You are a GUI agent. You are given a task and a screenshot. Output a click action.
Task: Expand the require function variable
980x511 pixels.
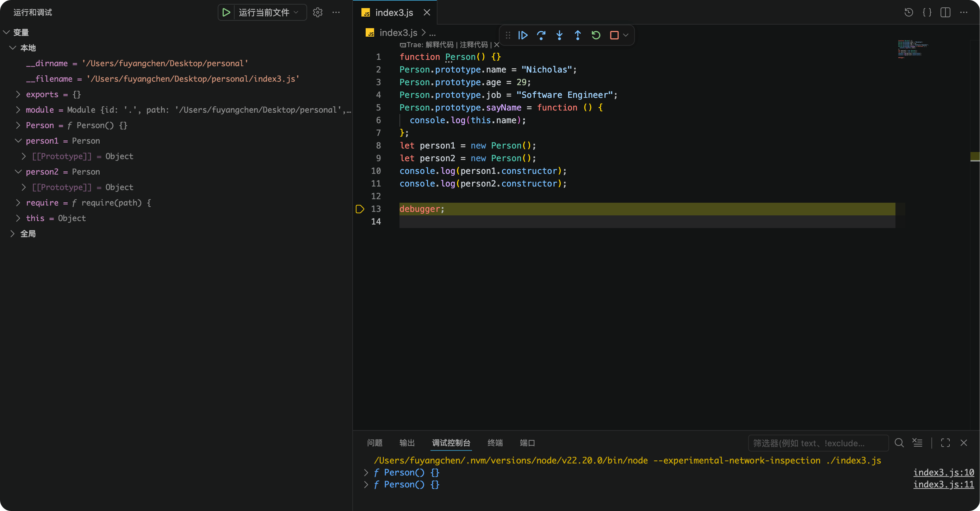(x=18, y=203)
